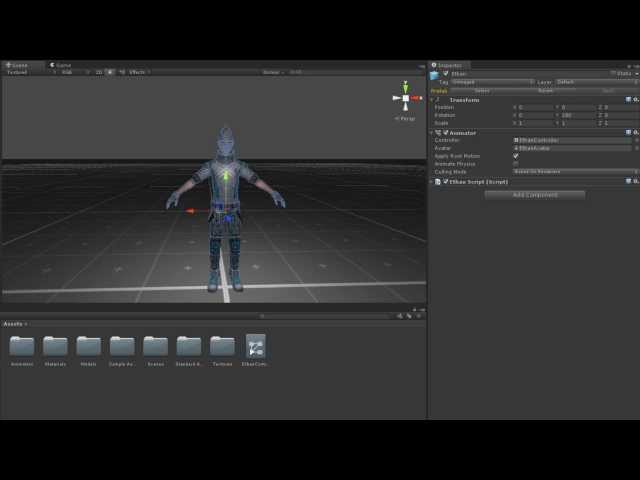Toggle the Ethan object active checkbox
The height and width of the screenshot is (480, 640).
pos(446,73)
